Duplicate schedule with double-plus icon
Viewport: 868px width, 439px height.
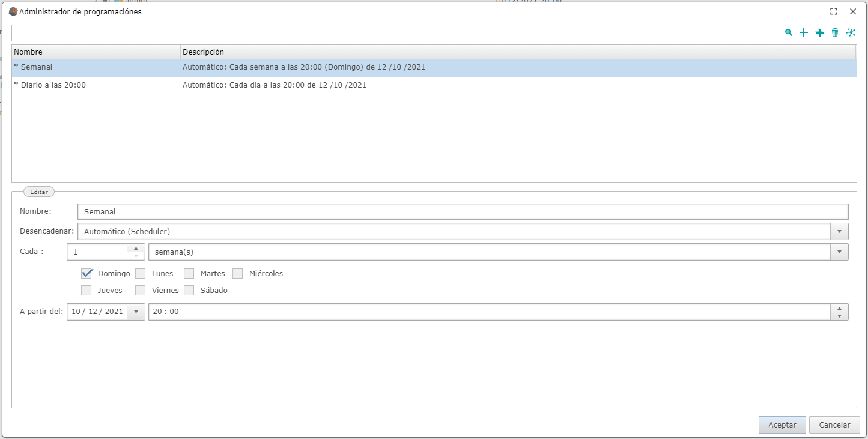tap(819, 33)
